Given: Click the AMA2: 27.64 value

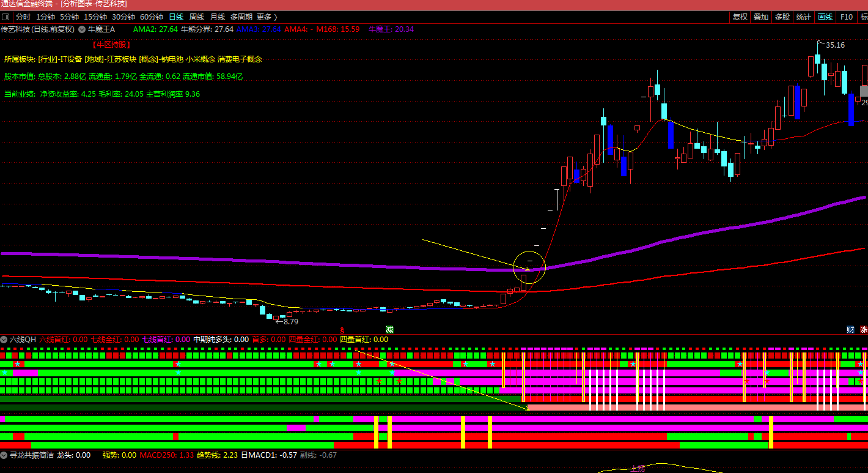Looking at the screenshot, I should (x=155, y=29).
